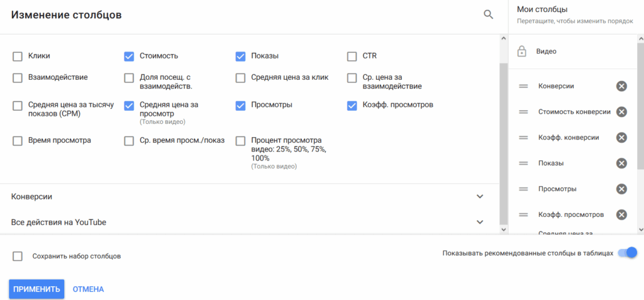
Task: Remove Коэфф. просмотров column with X
Action: coord(621,214)
